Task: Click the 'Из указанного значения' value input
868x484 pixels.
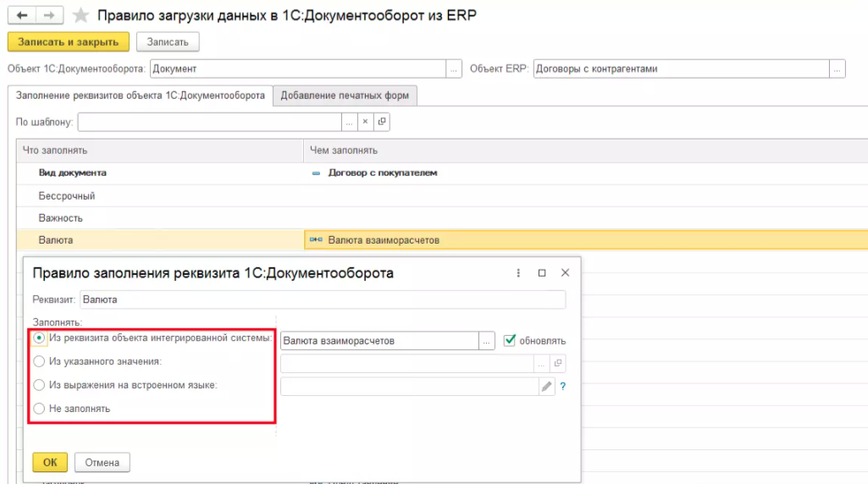Action: click(406, 363)
